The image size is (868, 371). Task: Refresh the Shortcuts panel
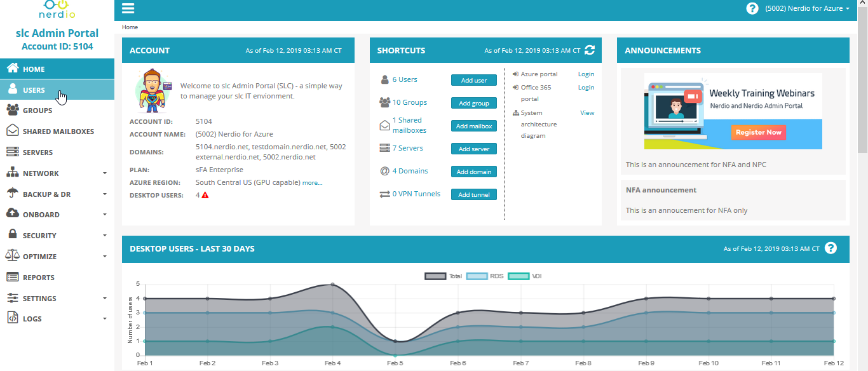pos(590,50)
